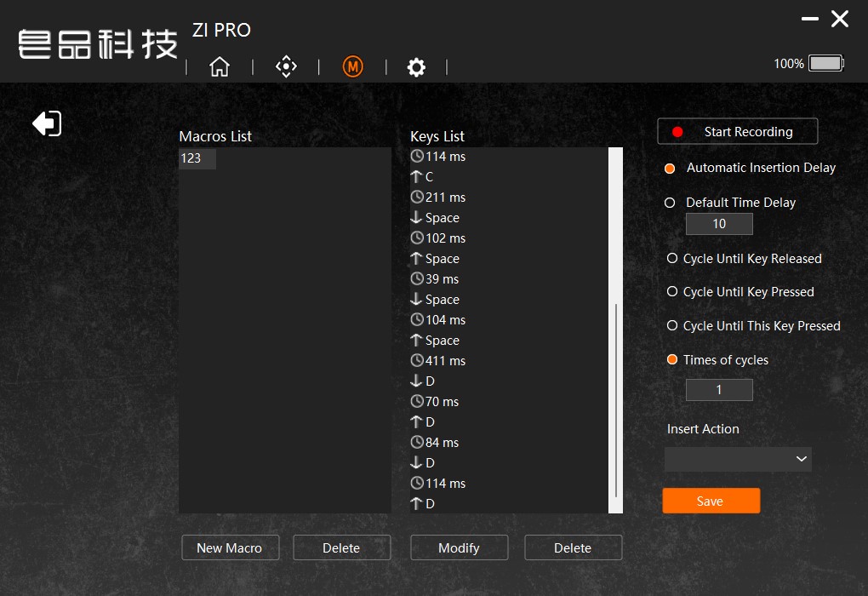Screen dimensions: 868x596
Task: Delete the selected key from Keys List
Action: pos(573,547)
